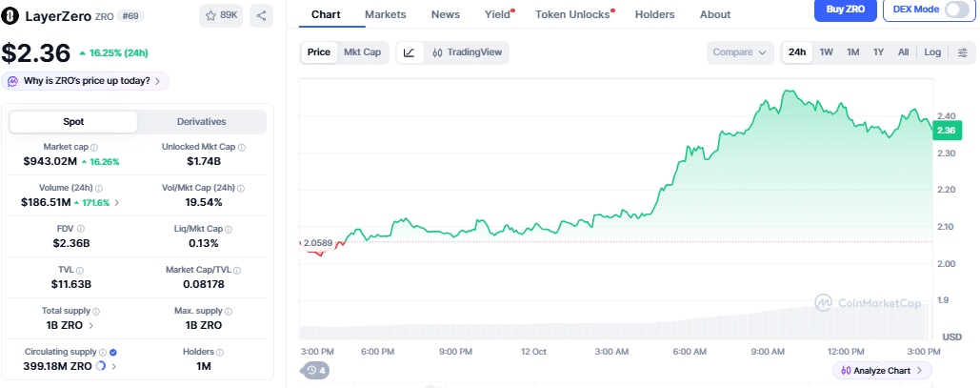Expand Circulating supply 399.18M ZRO chevron
Screen dimensions: 980x388
(113, 366)
